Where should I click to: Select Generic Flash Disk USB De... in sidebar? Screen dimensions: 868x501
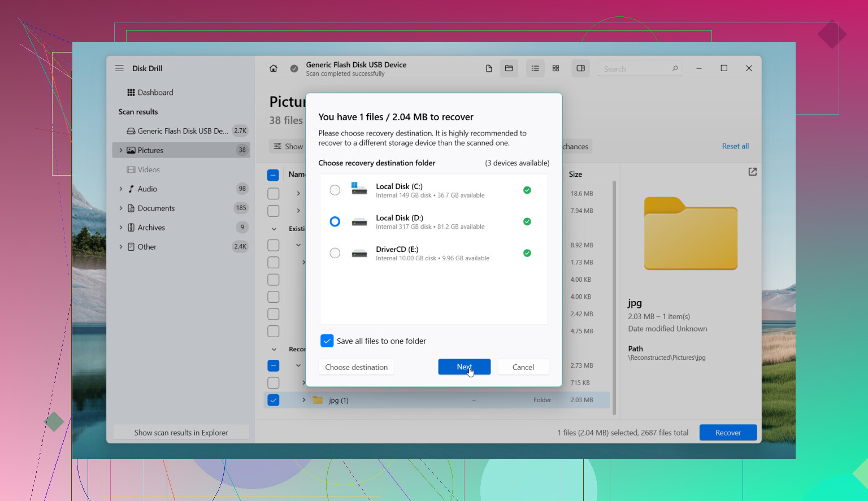pos(181,131)
